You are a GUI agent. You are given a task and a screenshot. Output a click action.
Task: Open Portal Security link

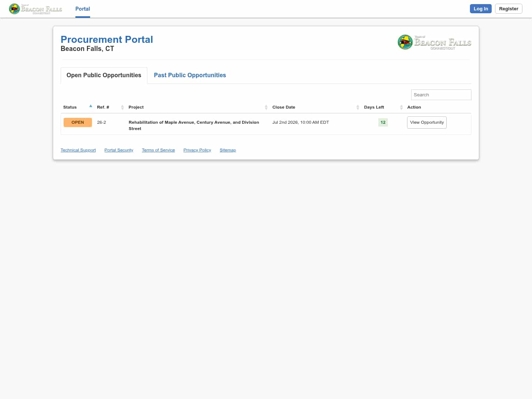119,150
